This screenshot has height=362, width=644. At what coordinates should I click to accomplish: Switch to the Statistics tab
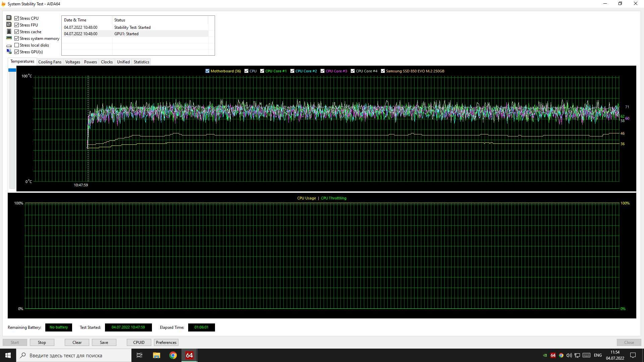pos(141,62)
